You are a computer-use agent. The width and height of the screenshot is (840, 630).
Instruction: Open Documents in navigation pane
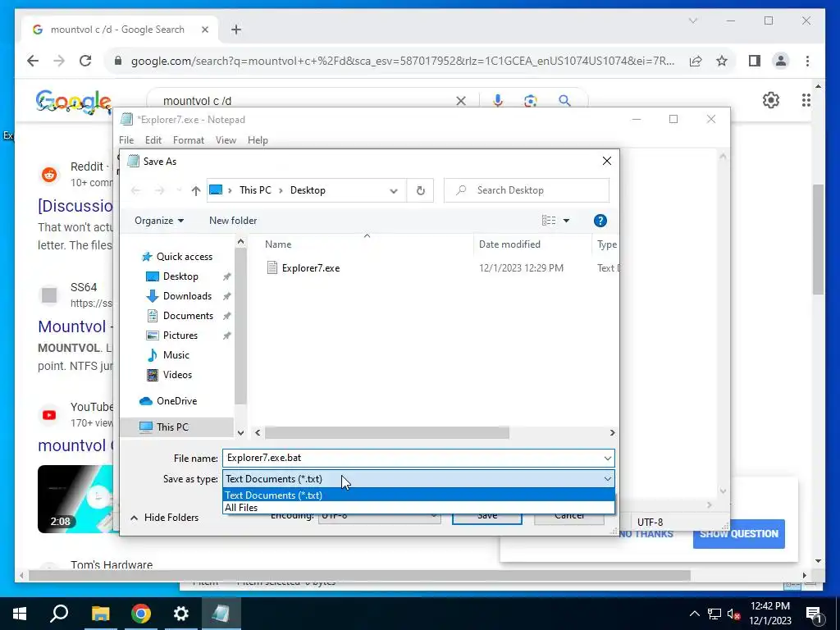click(188, 316)
